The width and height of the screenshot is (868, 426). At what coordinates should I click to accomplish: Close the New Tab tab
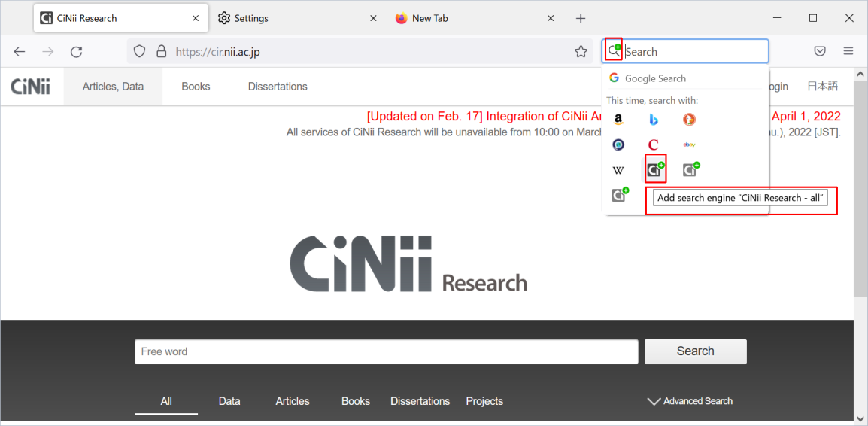point(551,18)
